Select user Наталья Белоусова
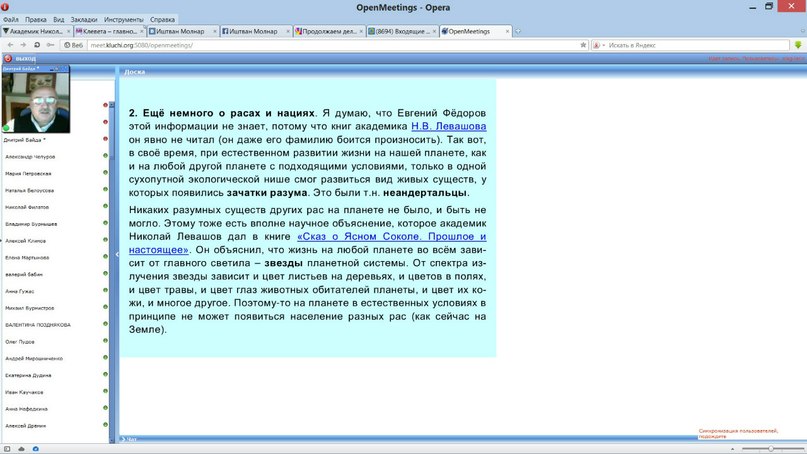The width and height of the screenshot is (807, 454). [29, 190]
